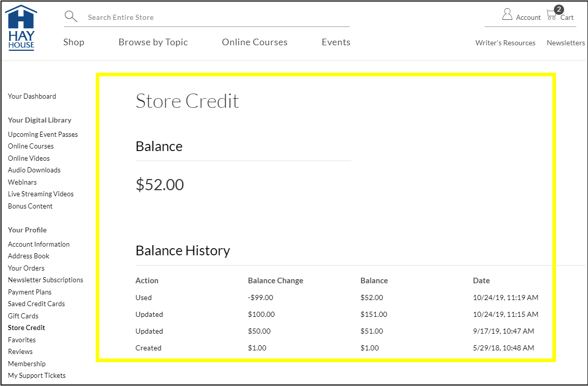Image resolution: width=588 pixels, height=386 pixels.
Task: Visit the Writer's Resources link
Action: pos(505,43)
